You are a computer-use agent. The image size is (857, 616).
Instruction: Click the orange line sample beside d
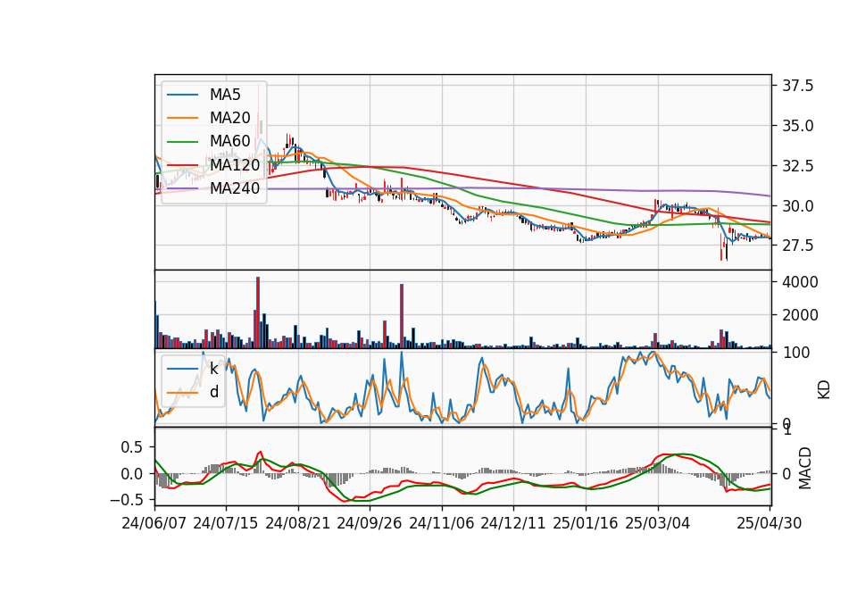(x=182, y=393)
